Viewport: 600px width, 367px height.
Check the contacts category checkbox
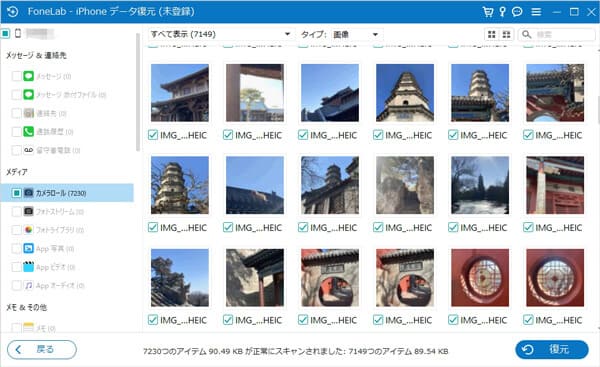pos(16,113)
